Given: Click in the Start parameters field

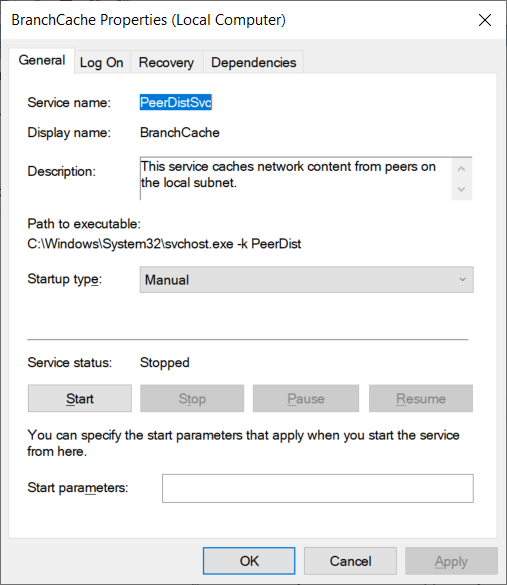Looking at the screenshot, I should click(x=318, y=488).
